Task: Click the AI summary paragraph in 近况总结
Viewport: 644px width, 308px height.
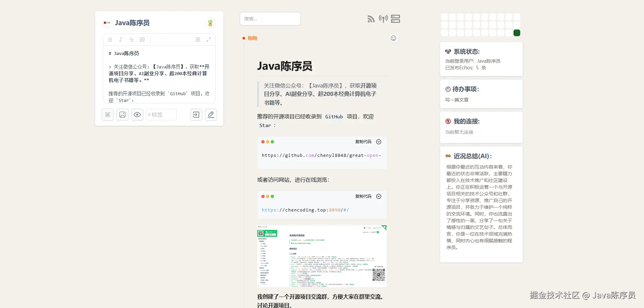Action: 479,207
